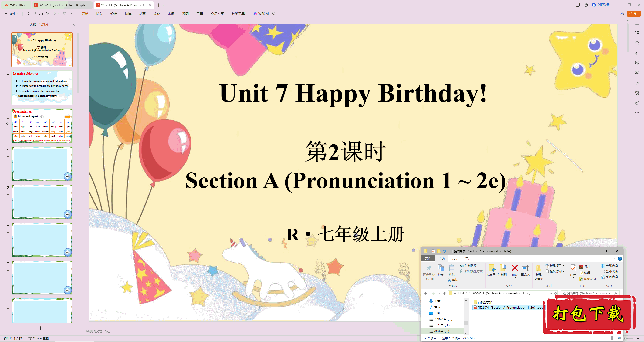The width and height of the screenshot is (644, 342).
Task: Click the Undo arrow in WPS toolbar
Action: tap(54, 14)
